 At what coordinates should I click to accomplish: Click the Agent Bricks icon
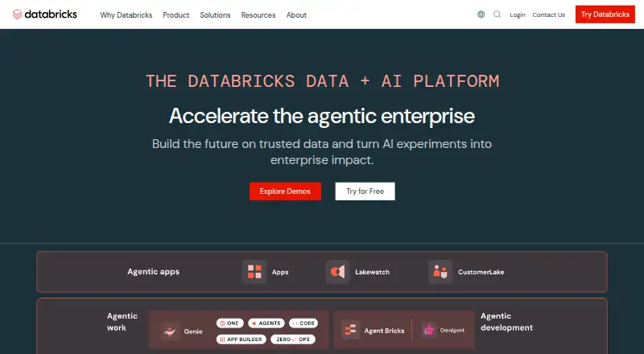350,330
